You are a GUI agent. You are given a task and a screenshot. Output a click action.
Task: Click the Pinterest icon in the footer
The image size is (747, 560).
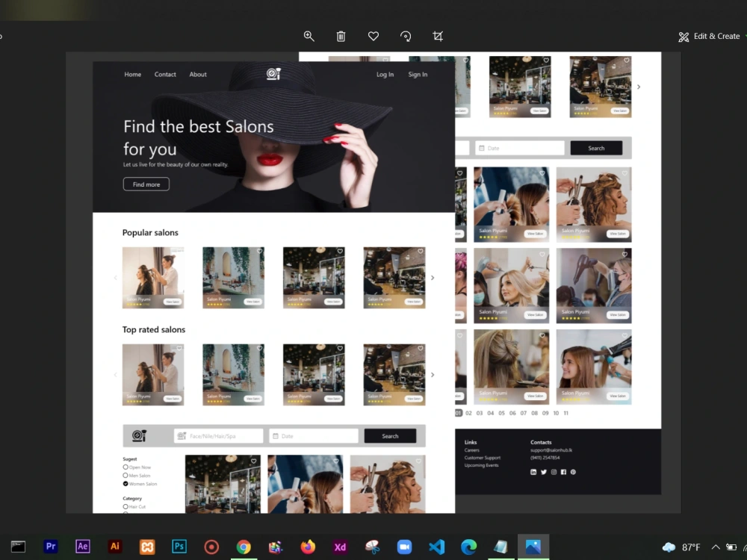[x=573, y=472]
